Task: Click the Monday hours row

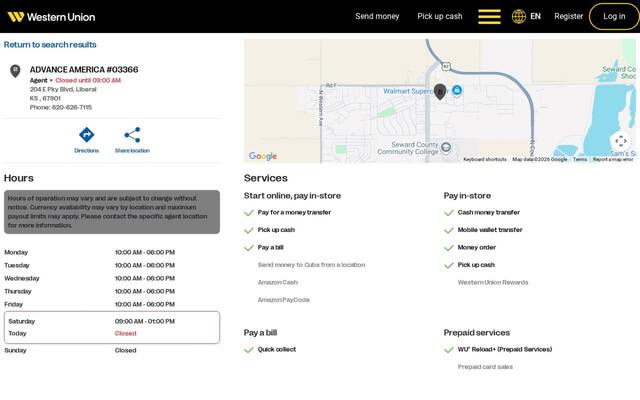Action: [x=112, y=252]
